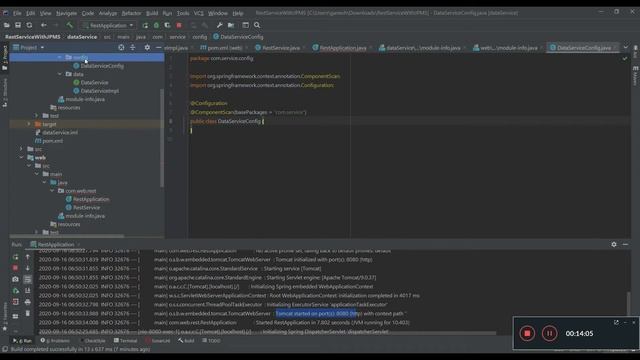This screenshot has height=360, width=640.
Task: Toggle Scroll to End in the Run console
Action: (27, 291)
